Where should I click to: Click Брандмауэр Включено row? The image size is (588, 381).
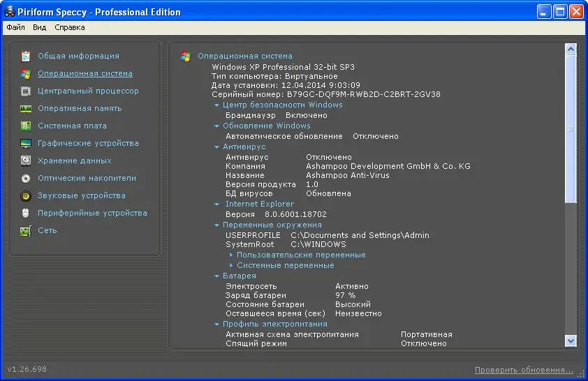click(277, 115)
